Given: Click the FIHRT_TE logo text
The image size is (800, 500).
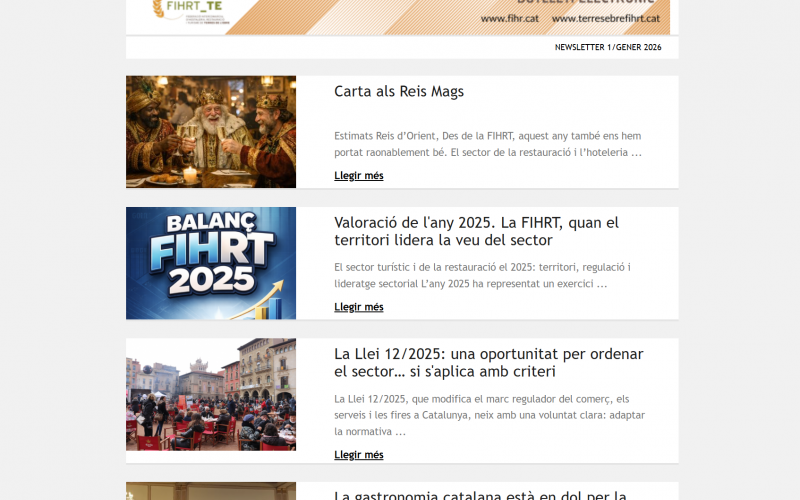Looking at the screenshot, I should (x=197, y=5).
